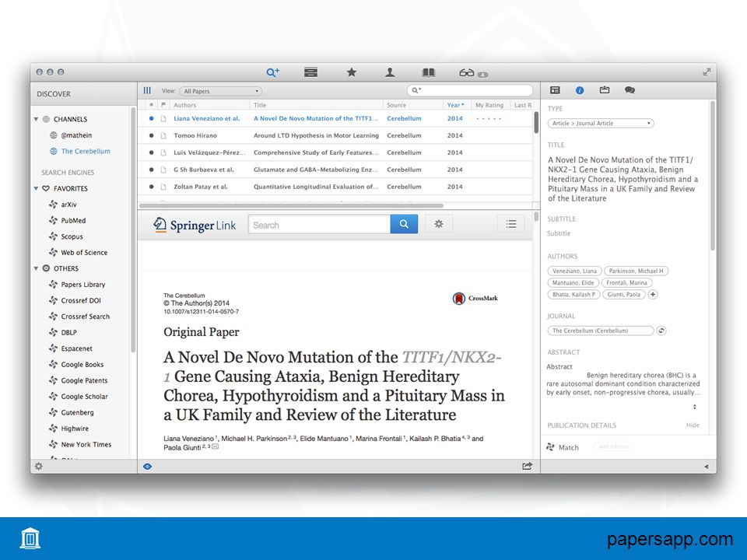Open the Overview tab icon in inspector
This screenshot has height=560, width=747.
coord(555,90)
